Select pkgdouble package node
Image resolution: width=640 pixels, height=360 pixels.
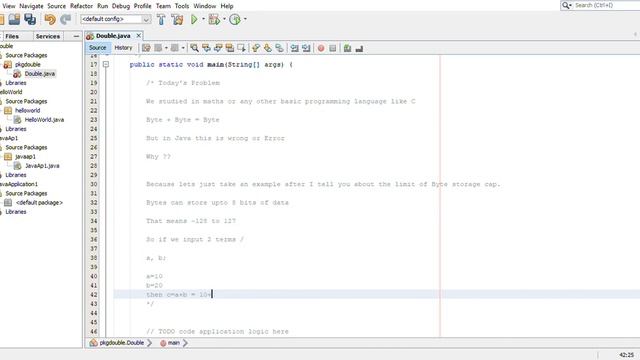point(27,64)
